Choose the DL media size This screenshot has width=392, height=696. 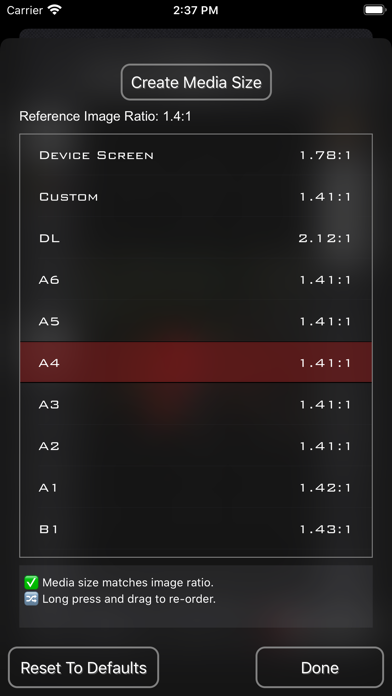point(196,238)
